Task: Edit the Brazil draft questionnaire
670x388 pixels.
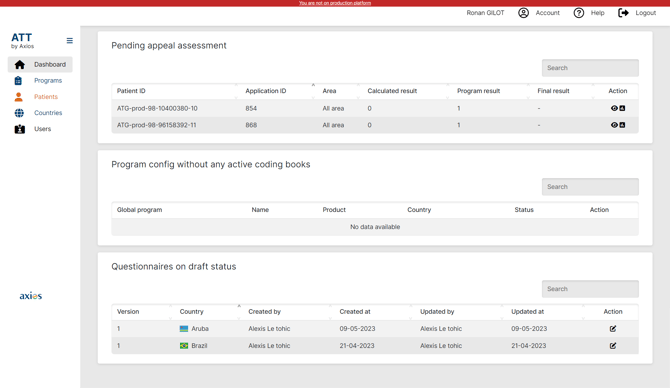Action: point(613,346)
